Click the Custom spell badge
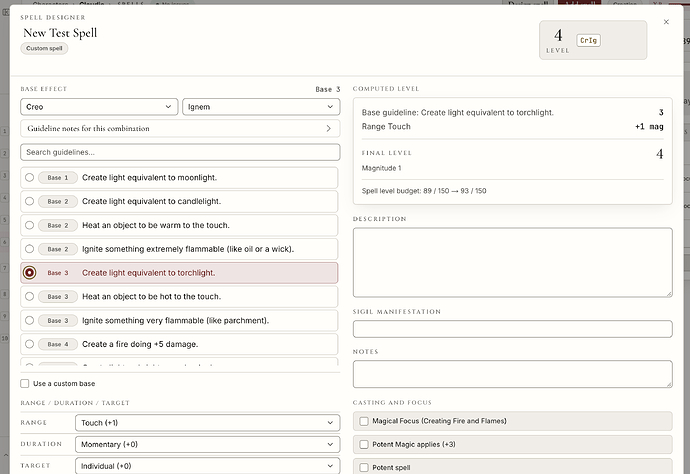690x474 pixels. coord(44,48)
